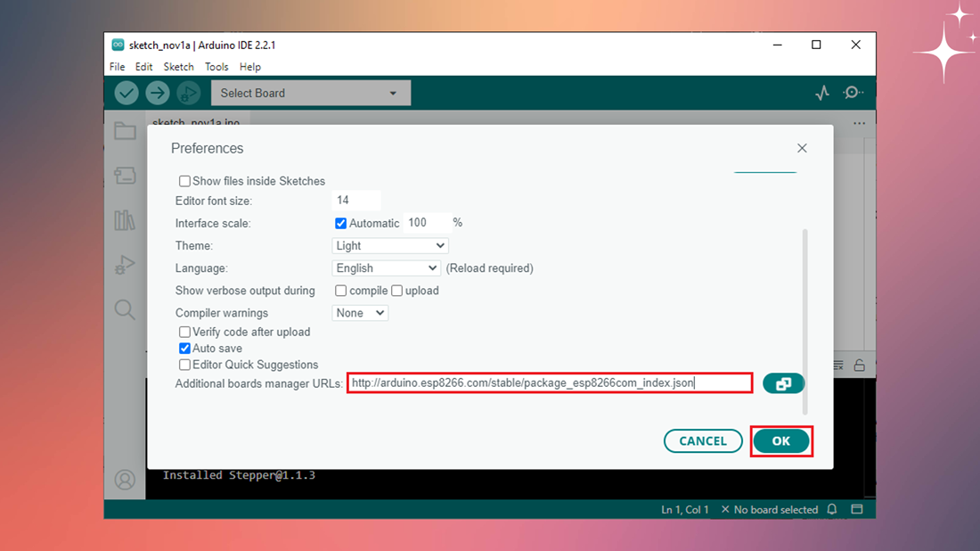Open the Sketchbook folder sidebar icon
The height and width of the screenshot is (551, 980).
[125, 131]
